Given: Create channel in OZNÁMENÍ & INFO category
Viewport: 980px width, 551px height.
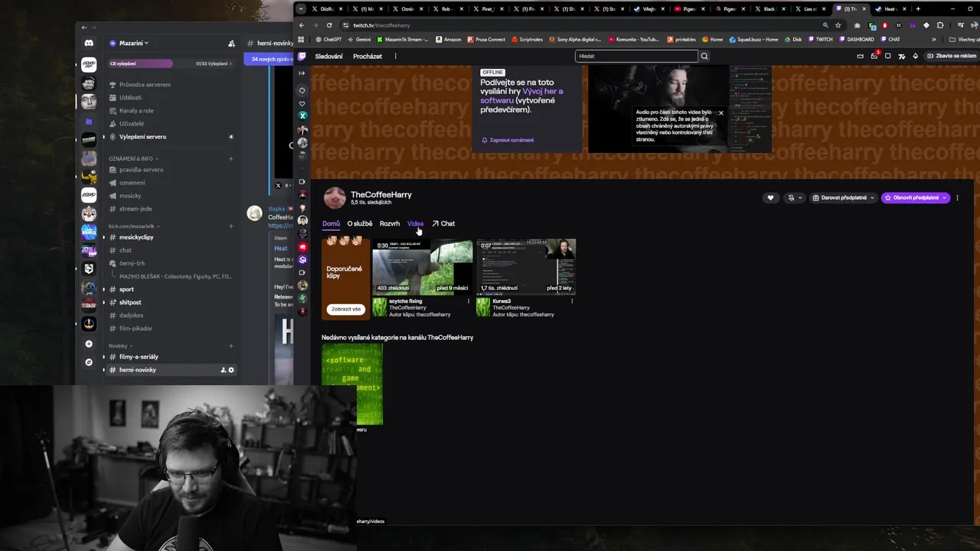Looking at the screenshot, I should [230, 158].
